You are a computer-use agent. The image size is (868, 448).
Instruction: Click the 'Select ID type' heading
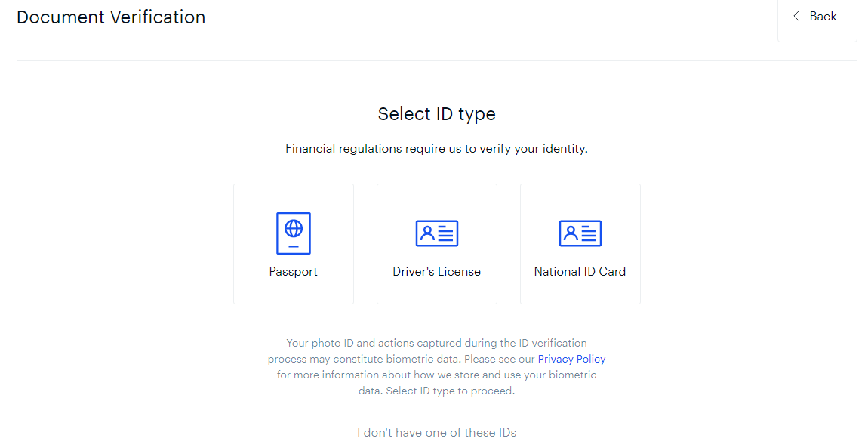436,113
